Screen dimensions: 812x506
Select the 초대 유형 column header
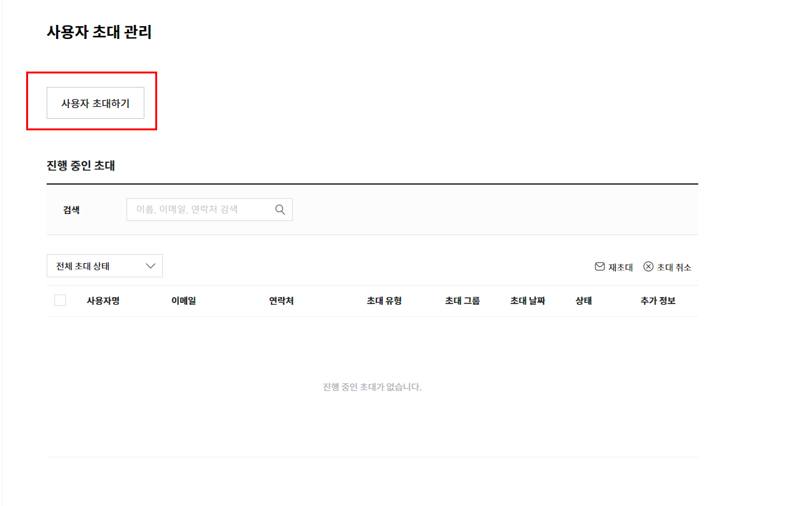[384, 301]
